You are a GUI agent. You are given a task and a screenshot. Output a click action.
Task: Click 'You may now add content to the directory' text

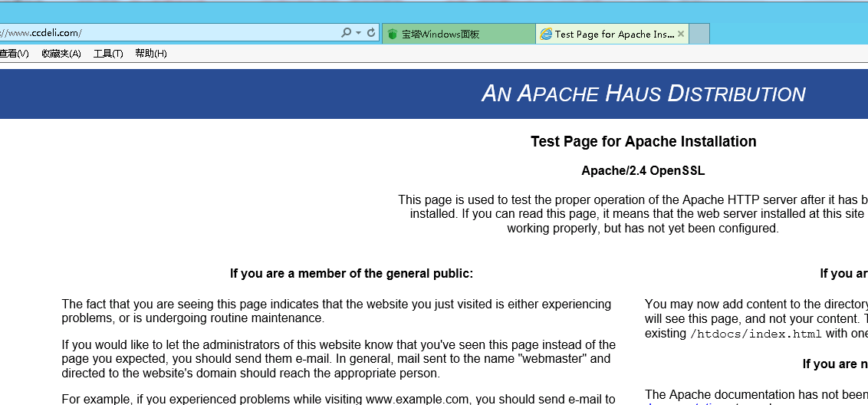pyautogui.click(x=756, y=305)
